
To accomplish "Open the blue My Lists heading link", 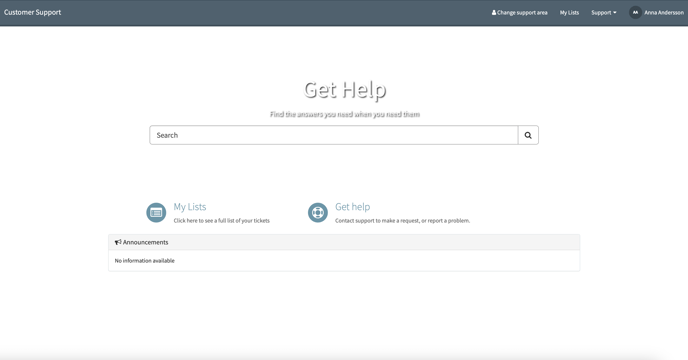I will [x=190, y=207].
